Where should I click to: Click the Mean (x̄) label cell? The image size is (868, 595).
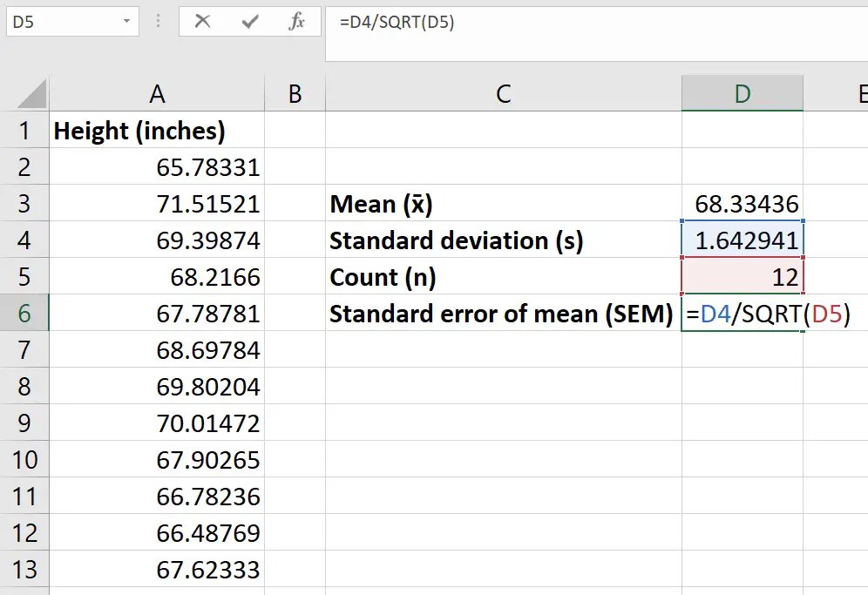point(503,203)
